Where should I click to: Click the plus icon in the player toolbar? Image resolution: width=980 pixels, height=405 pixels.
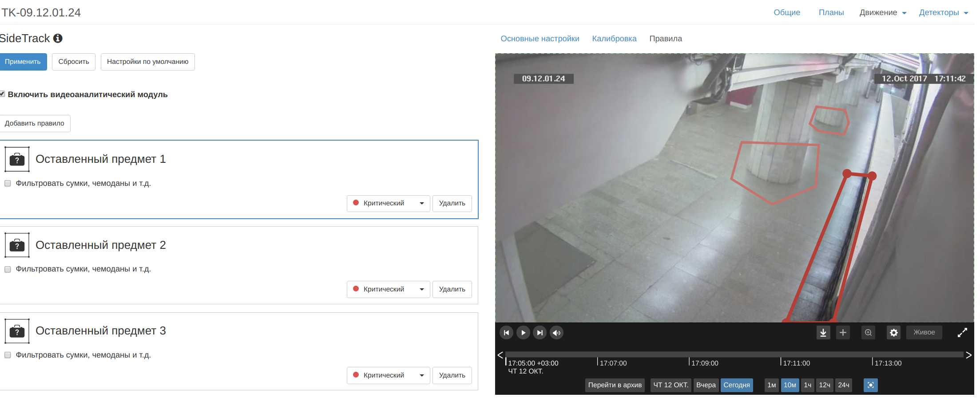[x=843, y=333]
